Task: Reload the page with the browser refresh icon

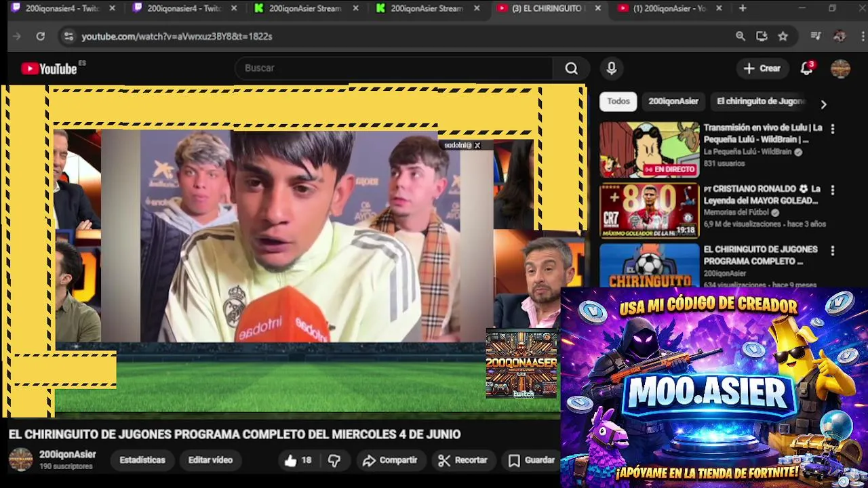Action: (x=40, y=37)
